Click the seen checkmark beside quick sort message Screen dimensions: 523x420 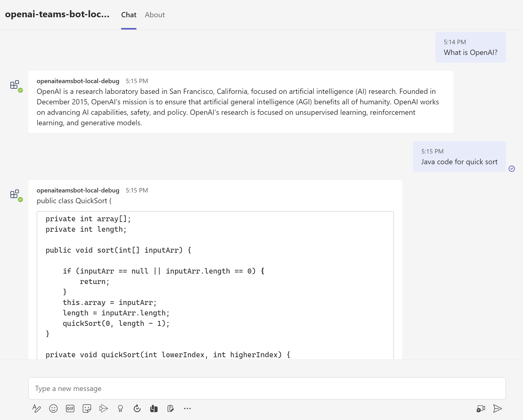tap(512, 169)
